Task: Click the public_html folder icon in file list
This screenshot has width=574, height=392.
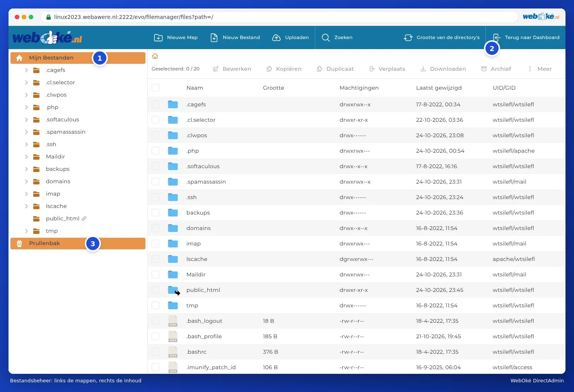Action: pyautogui.click(x=173, y=290)
